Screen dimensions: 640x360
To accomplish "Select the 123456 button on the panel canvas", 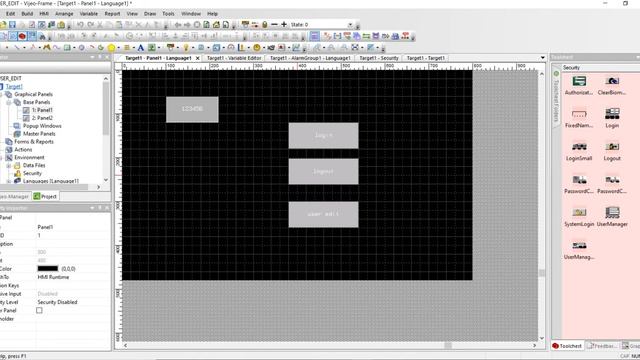I will (x=192, y=109).
